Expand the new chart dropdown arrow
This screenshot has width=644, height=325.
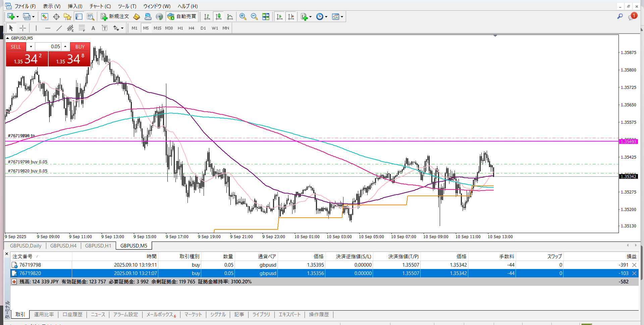(x=17, y=16)
